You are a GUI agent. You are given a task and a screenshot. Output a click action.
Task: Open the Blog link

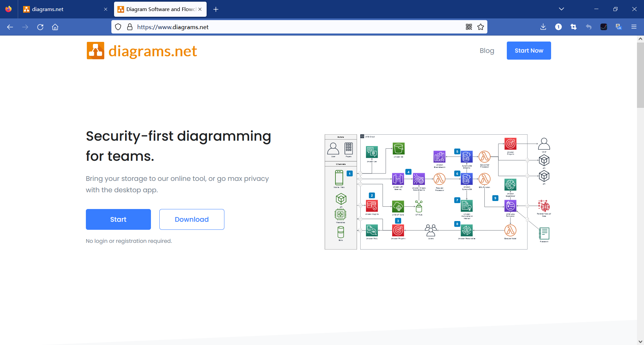click(487, 51)
